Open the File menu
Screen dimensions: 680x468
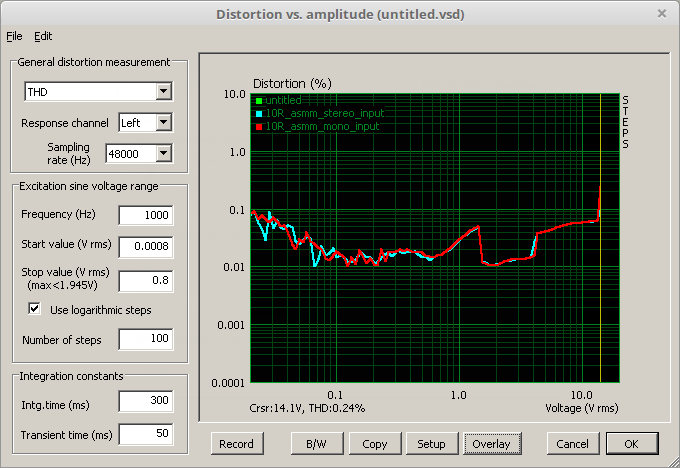click(14, 36)
